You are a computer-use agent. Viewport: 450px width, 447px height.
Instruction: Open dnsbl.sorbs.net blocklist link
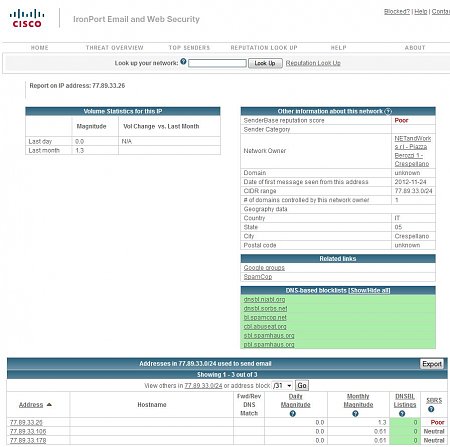tap(265, 309)
